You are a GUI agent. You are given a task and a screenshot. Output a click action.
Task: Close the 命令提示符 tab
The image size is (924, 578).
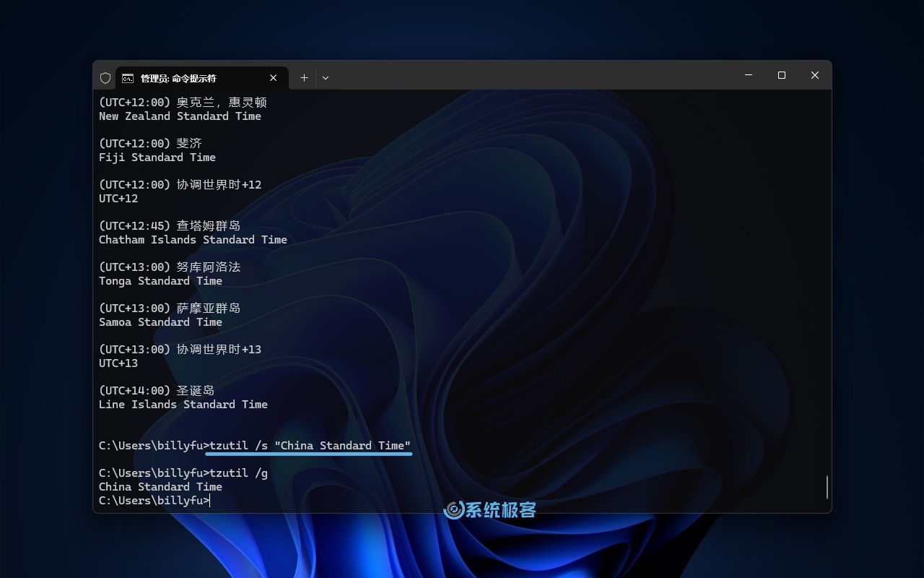(274, 78)
